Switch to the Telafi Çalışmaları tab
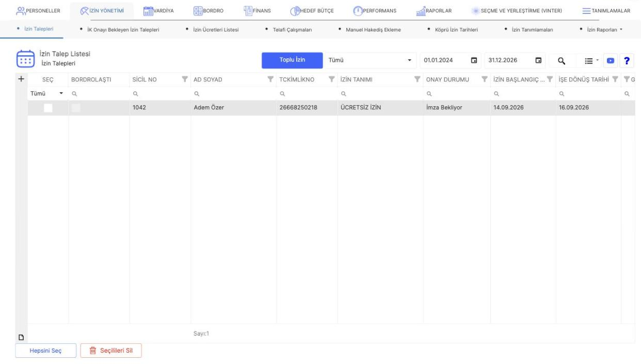 click(292, 29)
